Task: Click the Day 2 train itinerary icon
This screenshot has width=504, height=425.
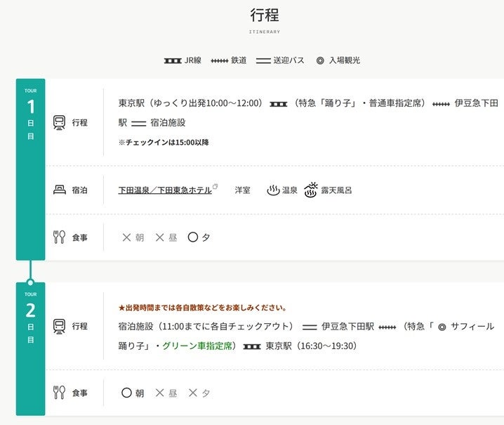Action: (x=60, y=326)
